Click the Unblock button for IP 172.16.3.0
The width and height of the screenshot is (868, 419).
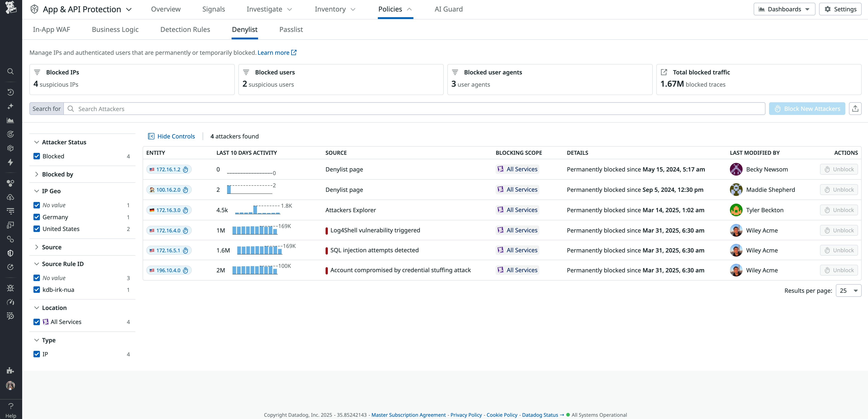(839, 209)
